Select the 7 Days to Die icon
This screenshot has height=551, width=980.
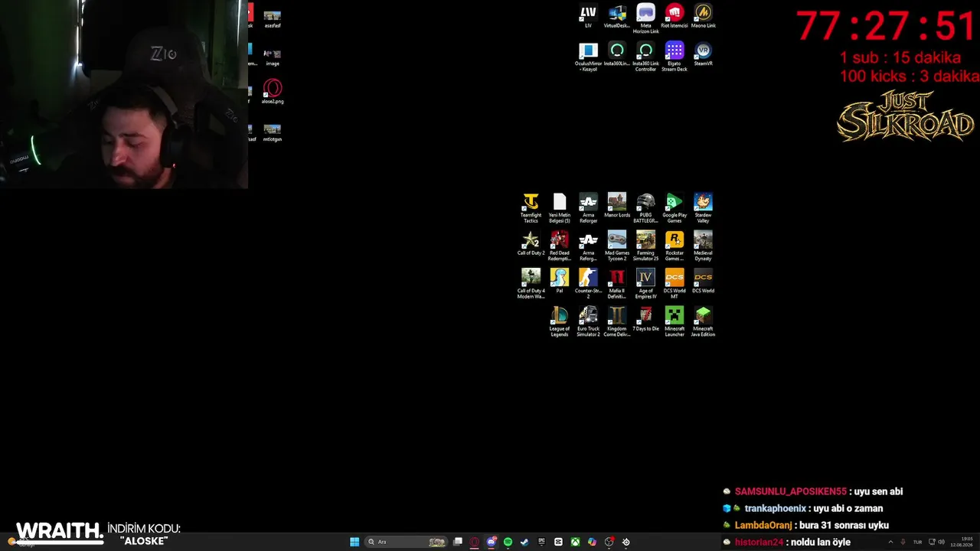pos(645,319)
